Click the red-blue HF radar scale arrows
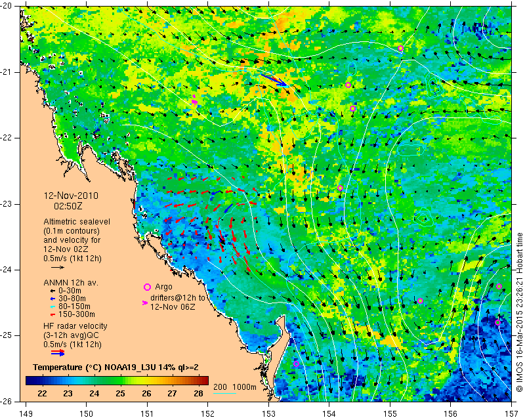525x420 pixels. [x=58, y=352]
